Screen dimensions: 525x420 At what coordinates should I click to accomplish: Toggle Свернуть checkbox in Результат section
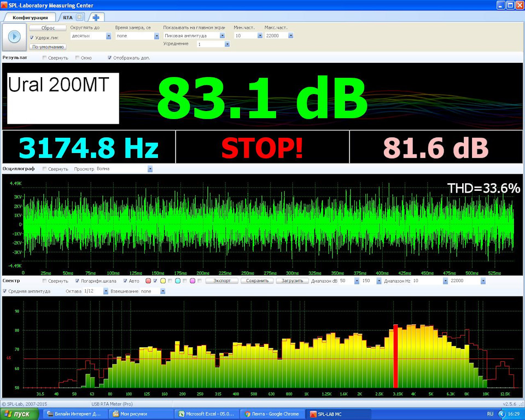44,57
